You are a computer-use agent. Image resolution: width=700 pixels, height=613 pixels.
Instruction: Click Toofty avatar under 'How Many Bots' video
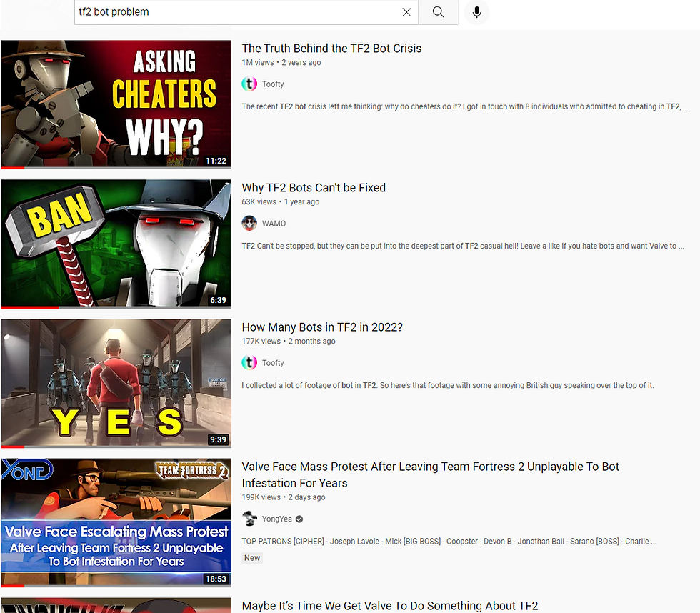point(249,362)
